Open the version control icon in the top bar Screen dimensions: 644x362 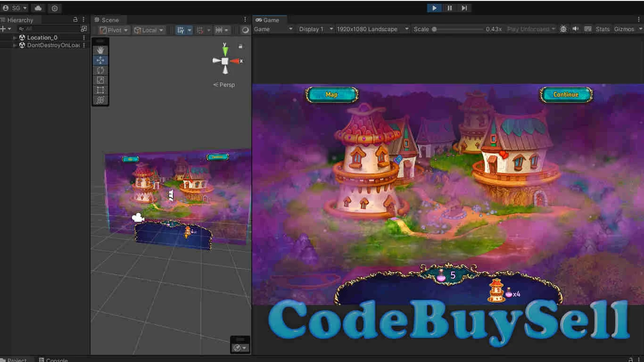click(55, 8)
